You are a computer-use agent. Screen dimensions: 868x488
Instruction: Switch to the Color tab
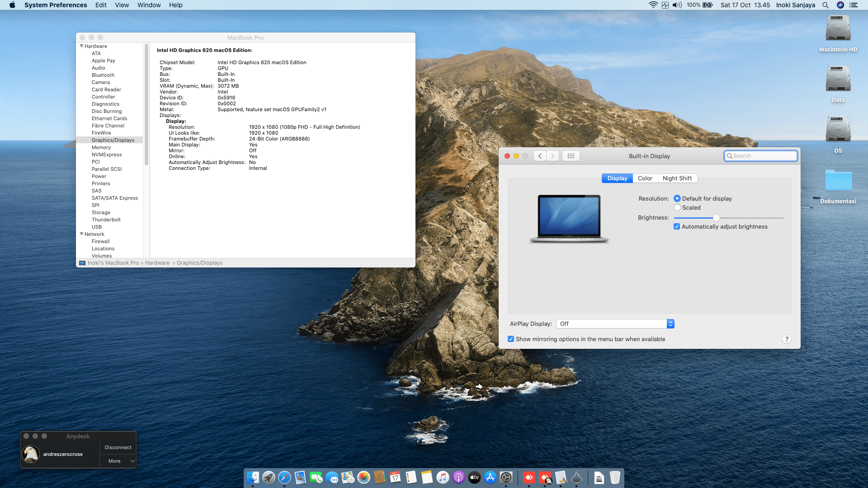click(645, 178)
